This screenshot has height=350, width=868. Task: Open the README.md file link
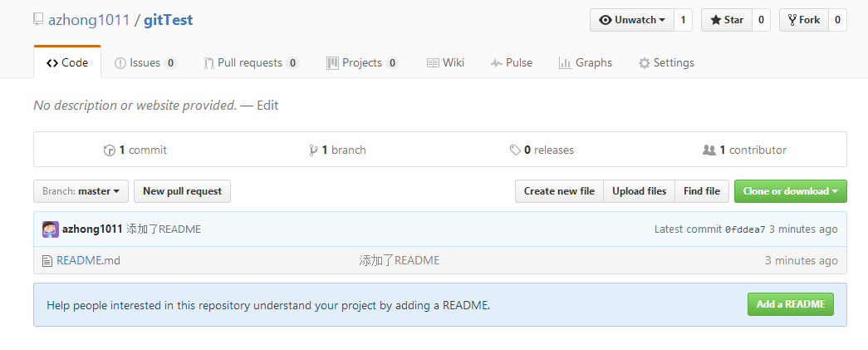coord(89,260)
